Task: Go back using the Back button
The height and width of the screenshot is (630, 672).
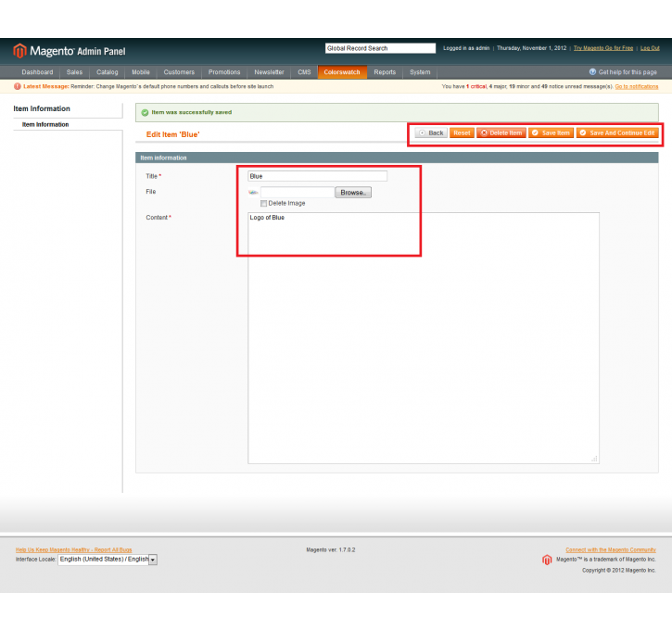Action: pyautogui.click(x=431, y=132)
